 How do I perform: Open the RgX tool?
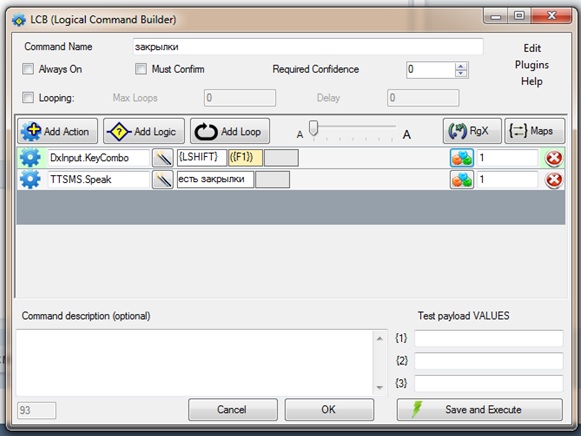[x=472, y=131]
